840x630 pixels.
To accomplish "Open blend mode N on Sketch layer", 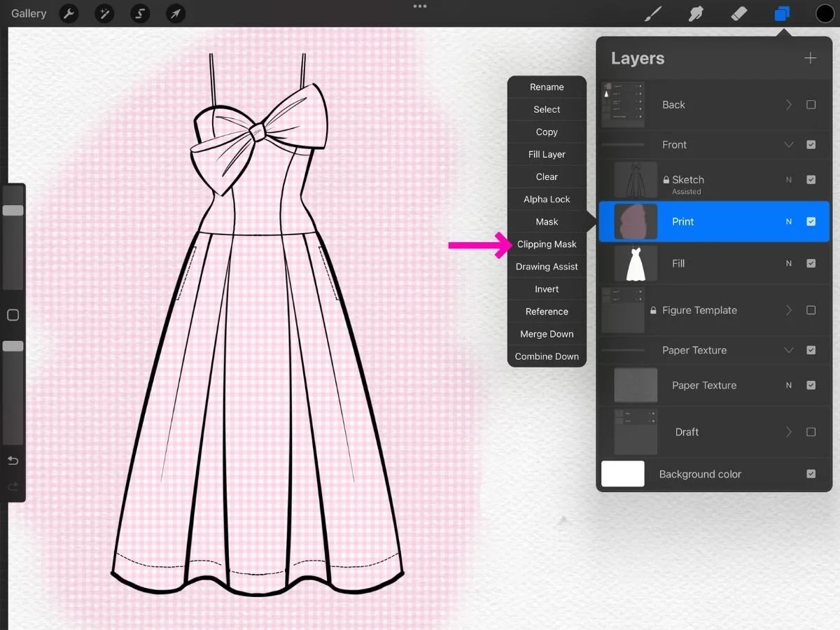I will pos(789,180).
